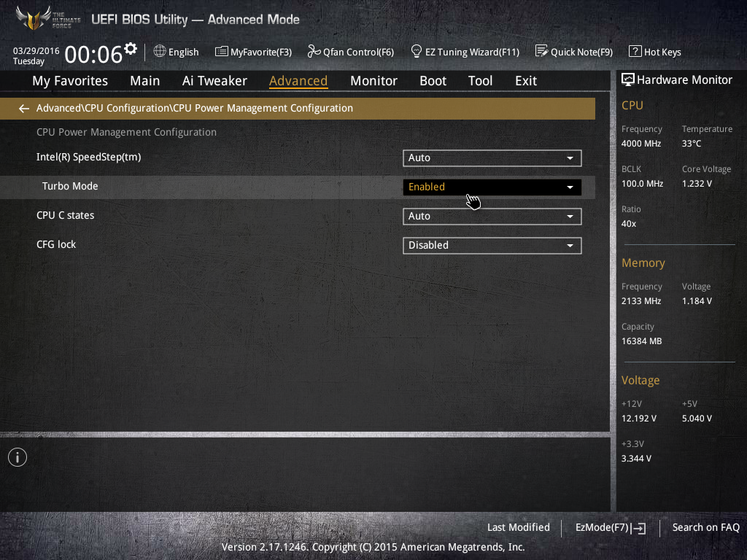Select the Turbo Mode row label
This screenshot has height=560, width=747.
pos(70,186)
